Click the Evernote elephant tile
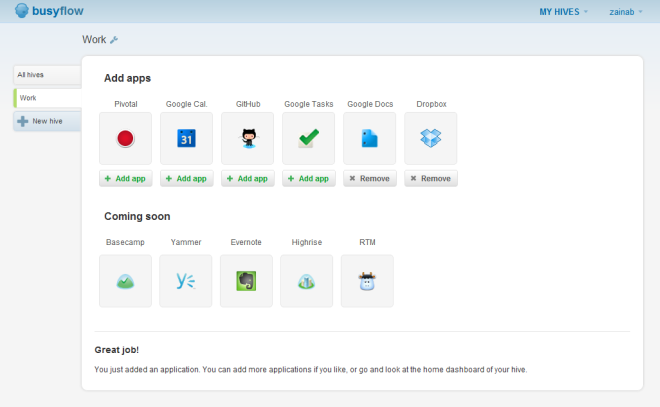 pos(246,281)
